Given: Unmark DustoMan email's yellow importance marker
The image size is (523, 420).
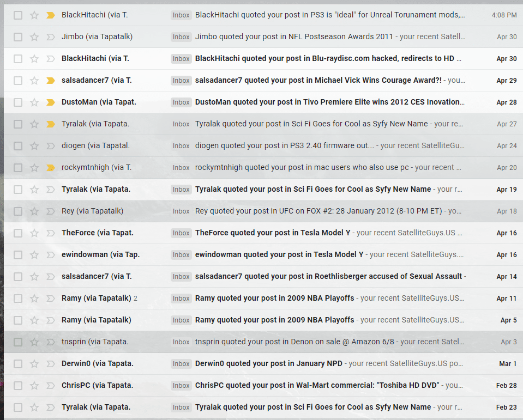Looking at the screenshot, I should tap(51, 102).
